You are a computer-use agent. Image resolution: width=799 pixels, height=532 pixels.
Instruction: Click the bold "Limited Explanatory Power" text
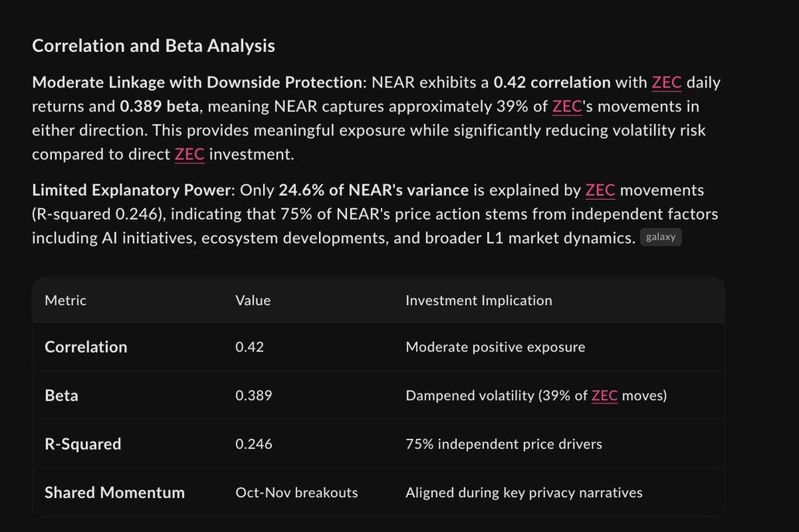[x=132, y=190]
